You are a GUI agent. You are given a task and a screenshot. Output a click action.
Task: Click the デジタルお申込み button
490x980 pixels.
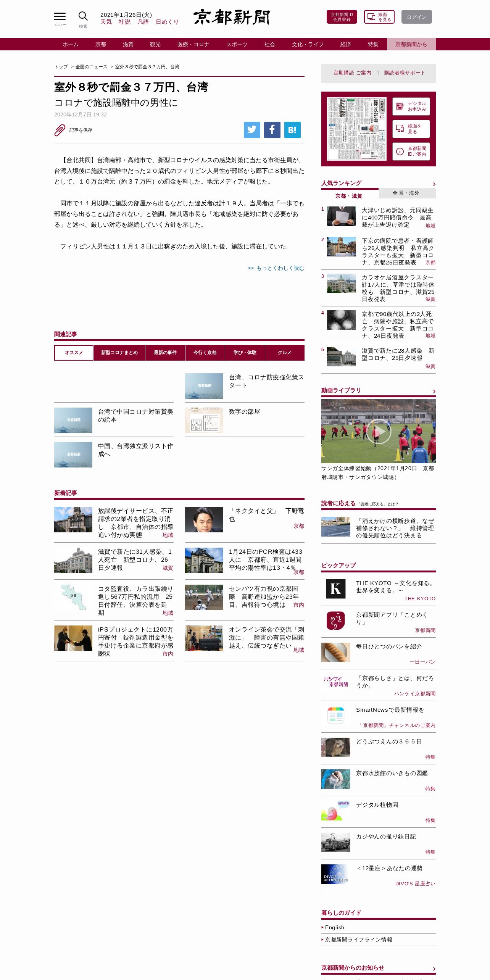click(x=411, y=106)
